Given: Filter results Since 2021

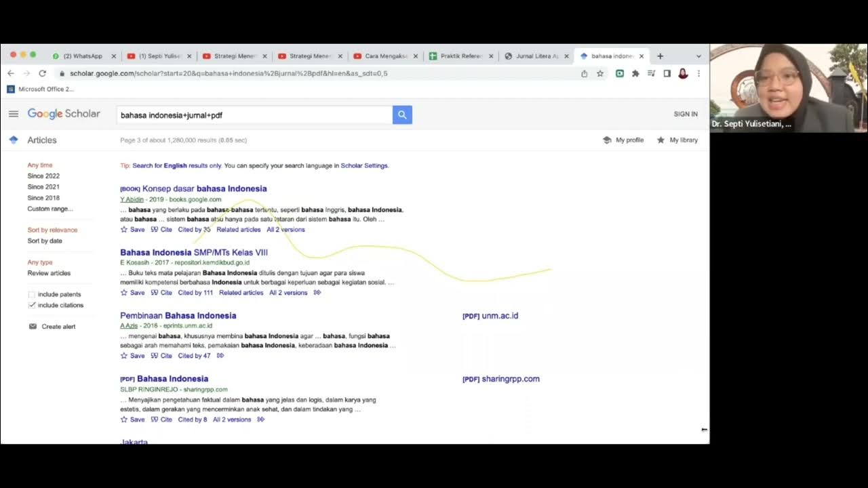Looking at the screenshot, I should click(x=43, y=187).
